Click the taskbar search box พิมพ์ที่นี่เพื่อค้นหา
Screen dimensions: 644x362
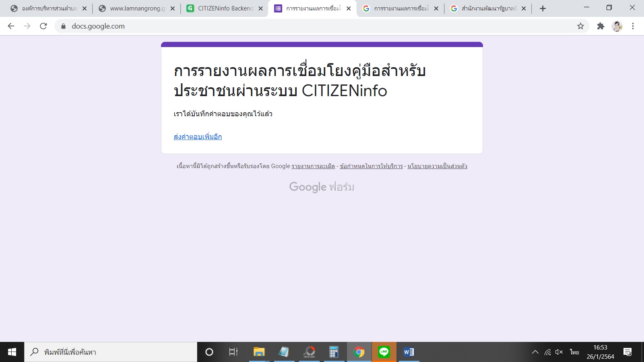pyautogui.click(x=111, y=352)
